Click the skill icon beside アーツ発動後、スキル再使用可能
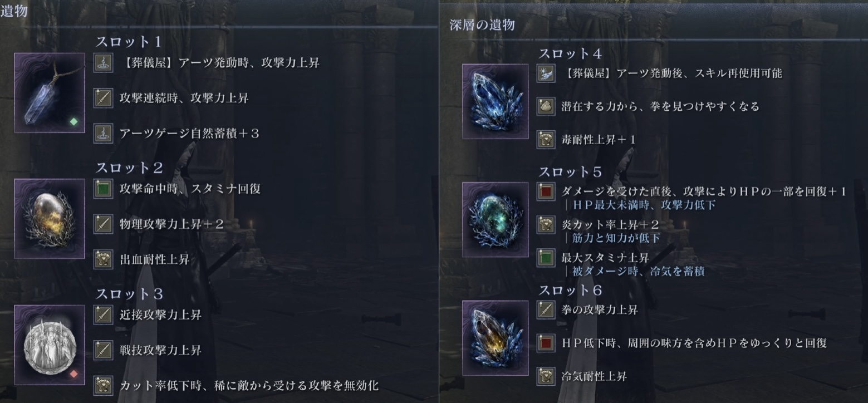 click(x=546, y=73)
